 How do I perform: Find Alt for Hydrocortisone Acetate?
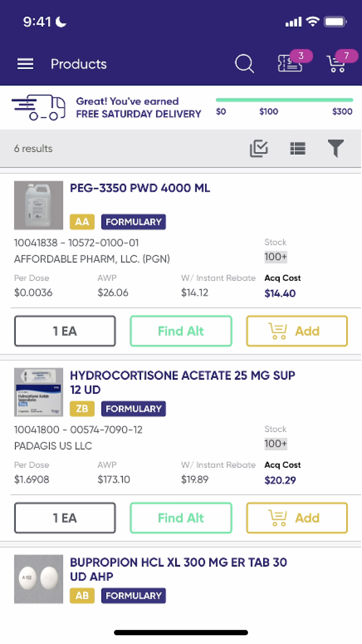pos(181,518)
